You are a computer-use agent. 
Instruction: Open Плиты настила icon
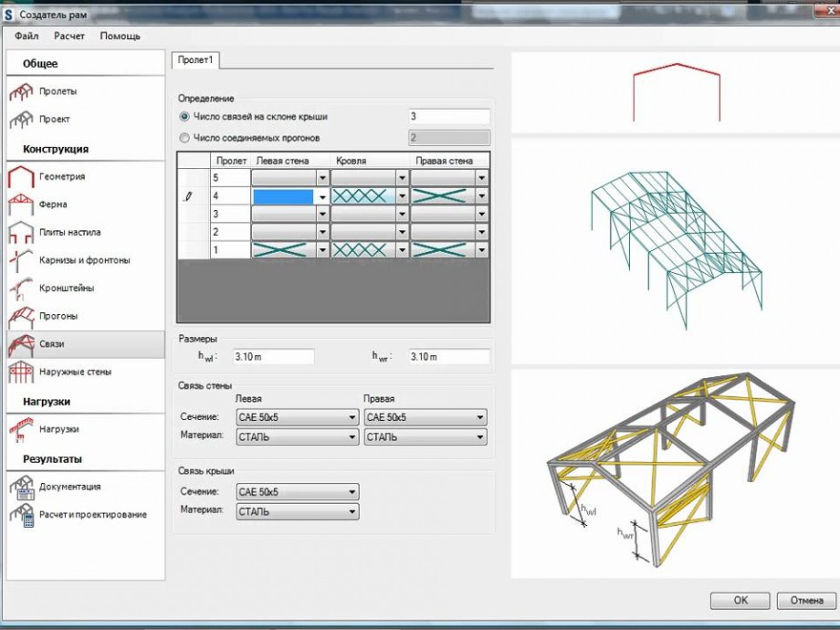(x=21, y=233)
